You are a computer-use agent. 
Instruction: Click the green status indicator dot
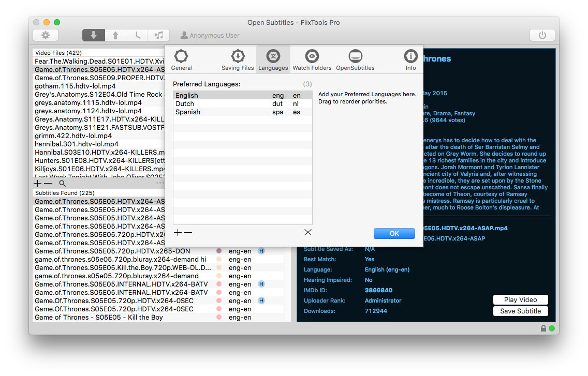552,328
